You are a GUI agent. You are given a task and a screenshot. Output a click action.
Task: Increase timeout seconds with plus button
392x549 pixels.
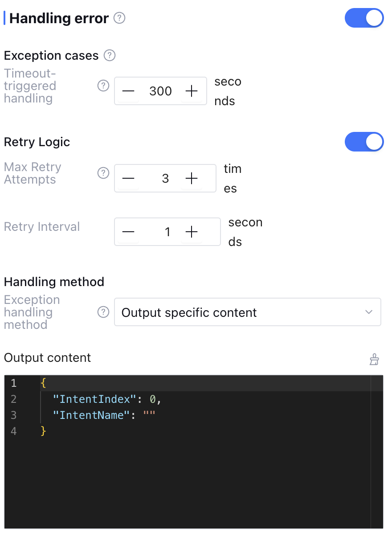[192, 91]
